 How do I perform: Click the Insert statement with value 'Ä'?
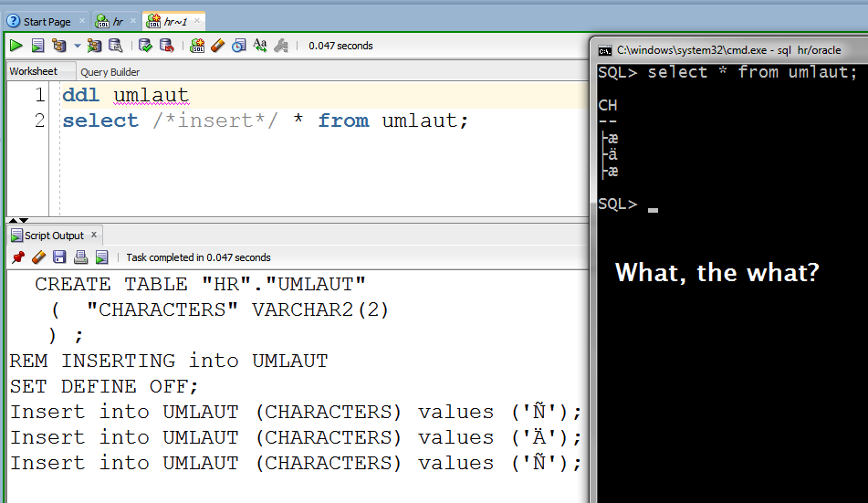coord(296,437)
